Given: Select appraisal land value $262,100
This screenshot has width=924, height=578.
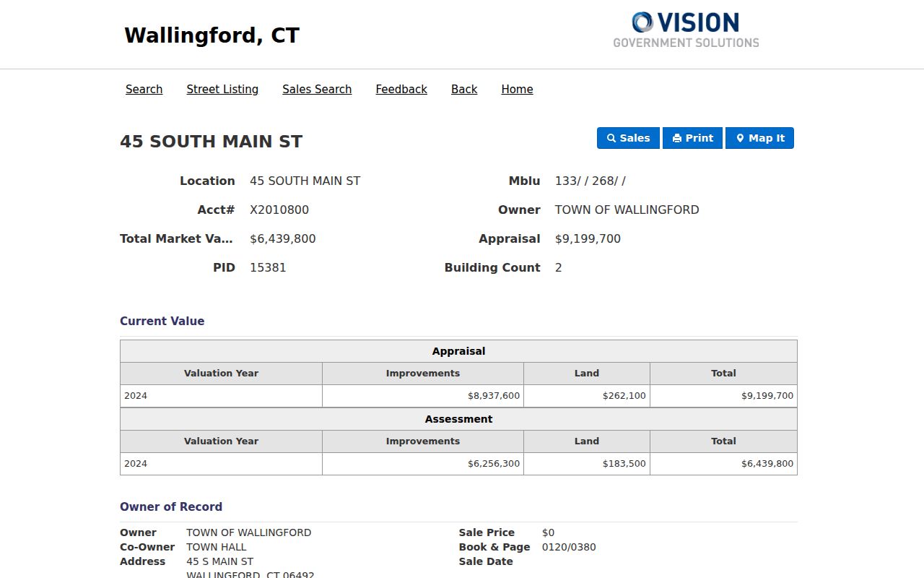Looking at the screenshot, I should (x=587, y=396).
